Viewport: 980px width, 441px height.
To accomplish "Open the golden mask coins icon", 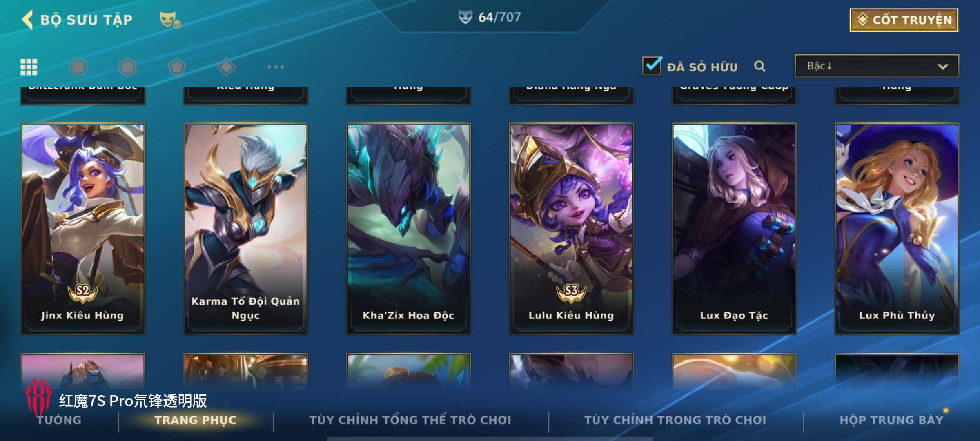I will pyautogui.click(x=170, y=20).
